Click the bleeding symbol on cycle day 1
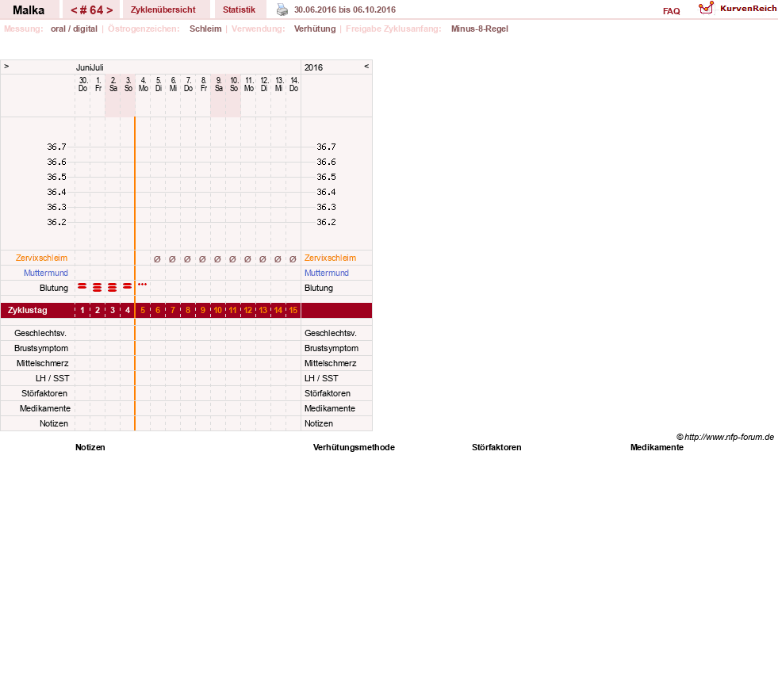The height and width of the screenshot is (700, 778). 82,286
